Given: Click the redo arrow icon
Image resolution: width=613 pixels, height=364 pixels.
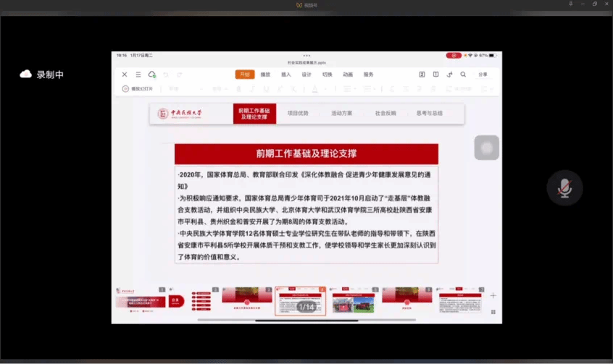Looking at the screenshot, I should pyautogui.click(x=179, y=75).
